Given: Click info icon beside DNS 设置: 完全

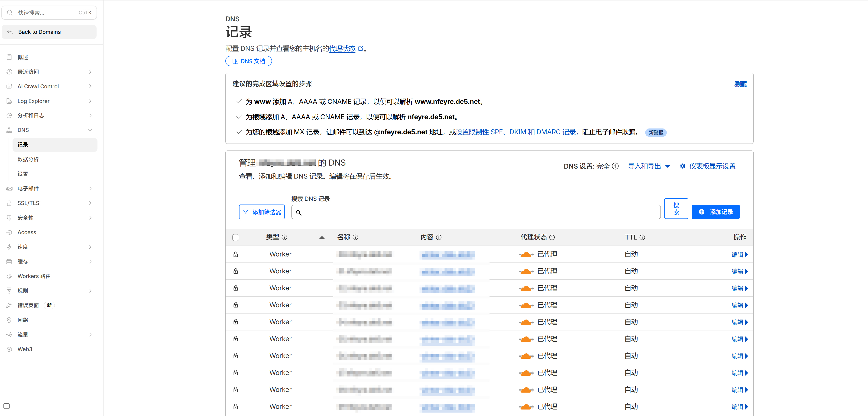Looking at the screenshot, I should coord(615,166).
